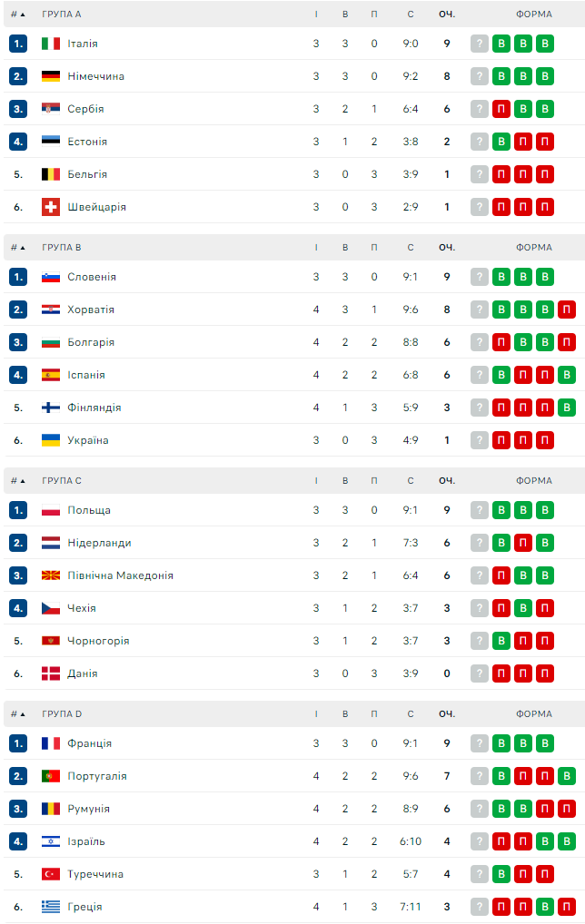Click the Ukraine flag icon
Image resolution: width=585 pixels, height=924 pixels.
(51, 440)
